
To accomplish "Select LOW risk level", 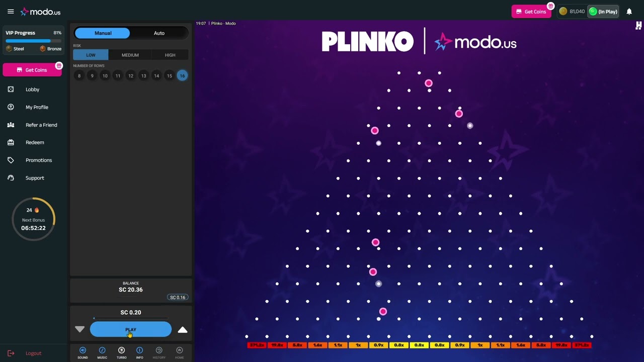I will pyautogui.click(x=91, y=55).
